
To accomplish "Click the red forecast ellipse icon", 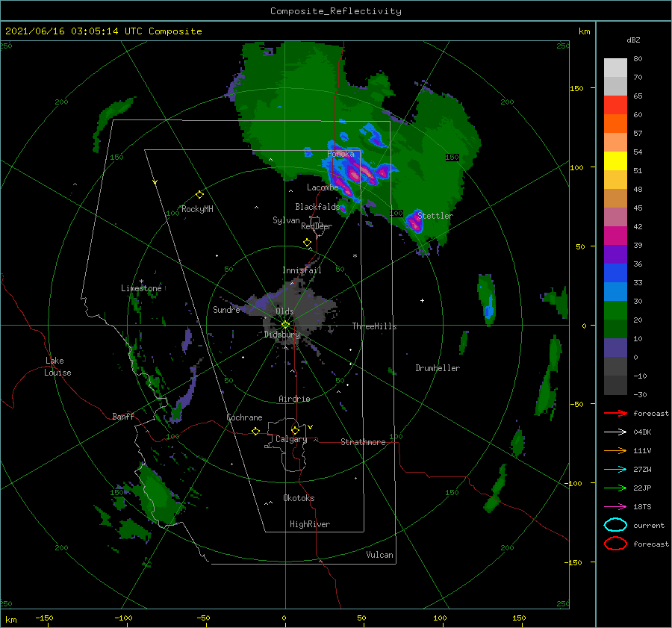I will [615, 544].
